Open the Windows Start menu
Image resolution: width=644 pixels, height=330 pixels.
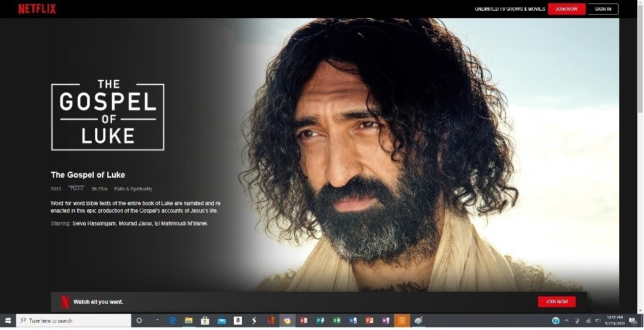[7, 321]
